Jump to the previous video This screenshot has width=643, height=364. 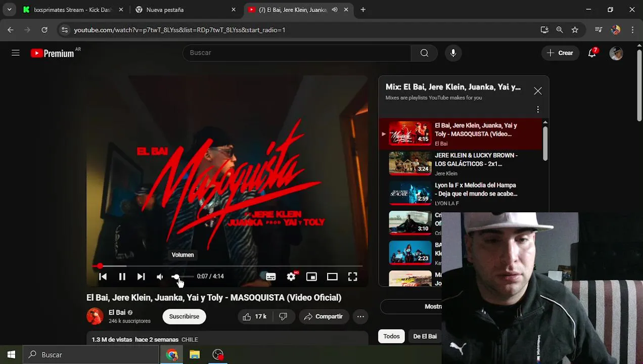pos(103,277)
